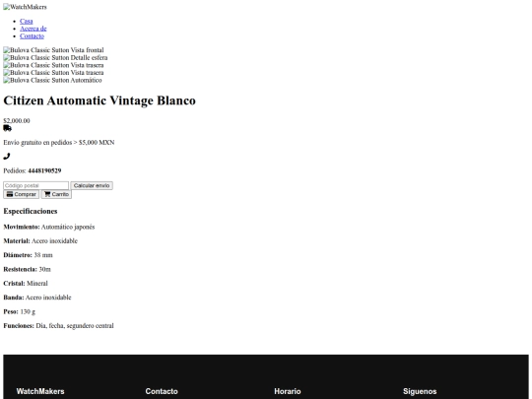The image size is (532, 399).
Task: Click the Banda: Acero inoxidable line
Action: (x=37, y=298)
